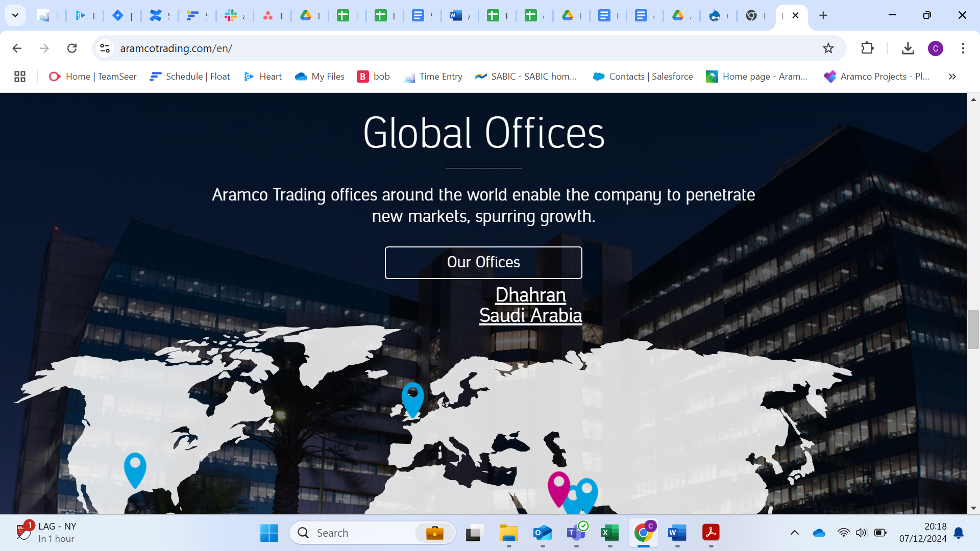Open the Windows Start menu
This screenshot has height=551, width=980.
269,533
